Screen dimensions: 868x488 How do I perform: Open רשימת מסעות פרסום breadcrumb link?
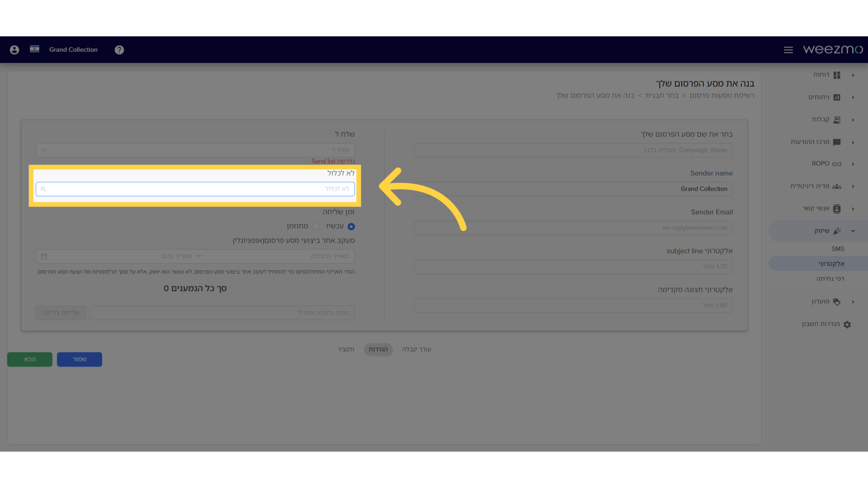coord(722,95)
